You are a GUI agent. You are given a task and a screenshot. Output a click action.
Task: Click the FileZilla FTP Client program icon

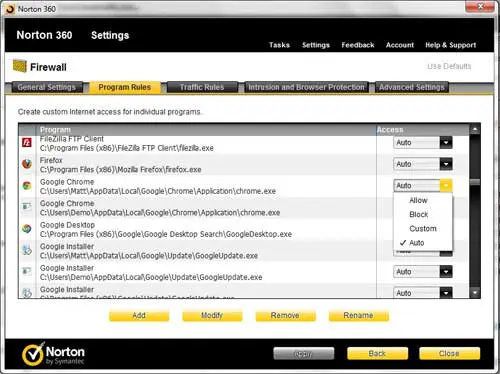coord(27,143)
